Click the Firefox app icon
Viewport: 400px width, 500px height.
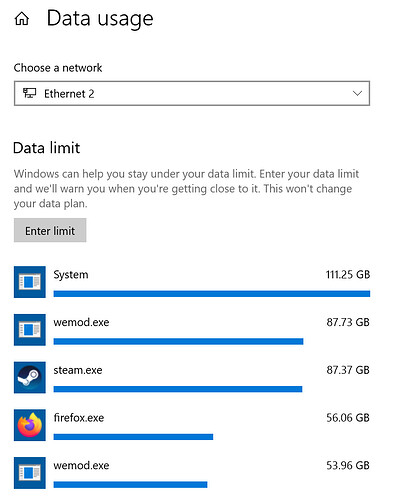point(30,425)
